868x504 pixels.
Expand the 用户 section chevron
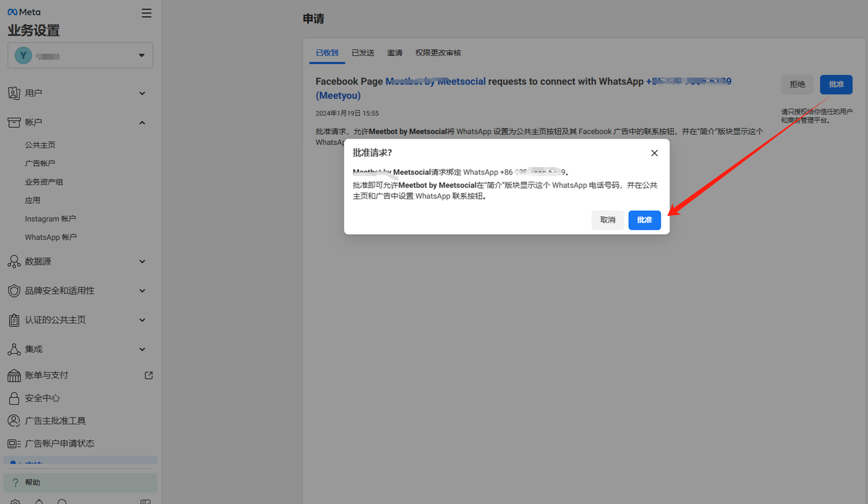pyautogui.click(x=142, y=93)
